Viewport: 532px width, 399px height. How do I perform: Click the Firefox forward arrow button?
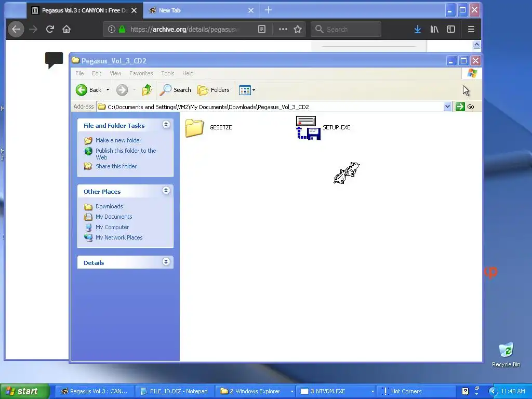33,29
